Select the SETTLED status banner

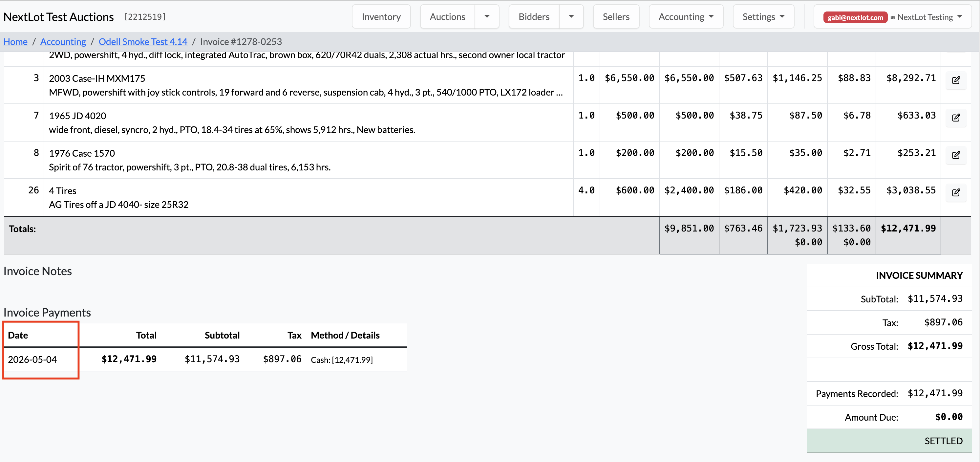889,441
